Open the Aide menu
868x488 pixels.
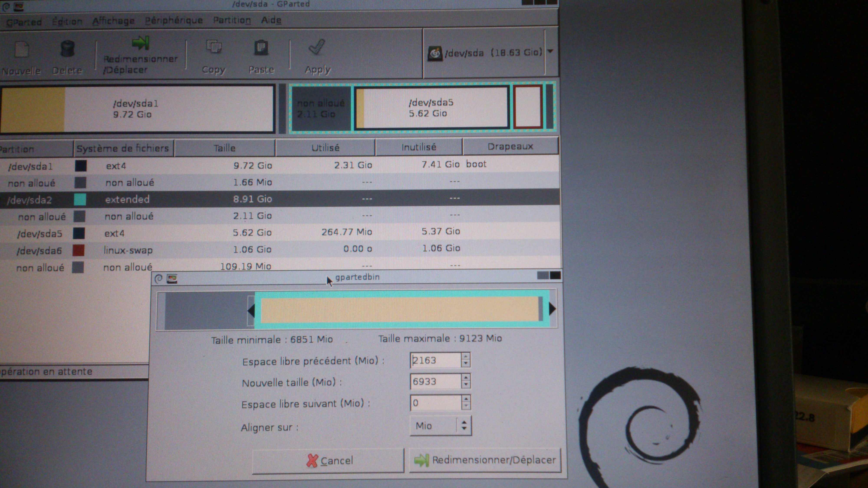click(x=271, y=20)
